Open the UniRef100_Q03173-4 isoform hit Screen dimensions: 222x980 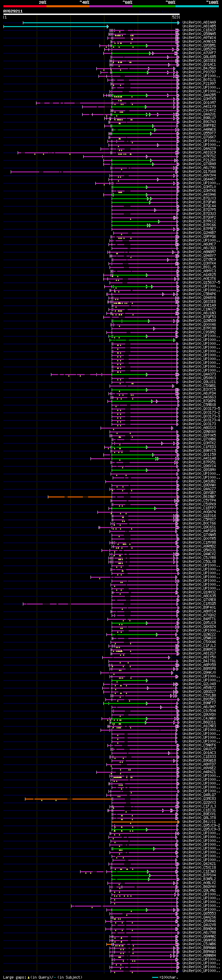201,420
